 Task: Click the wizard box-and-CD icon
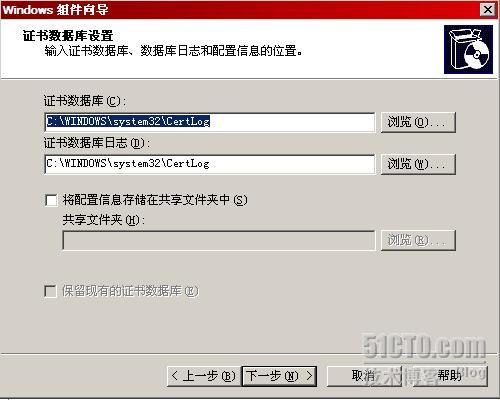click(468, 49)
